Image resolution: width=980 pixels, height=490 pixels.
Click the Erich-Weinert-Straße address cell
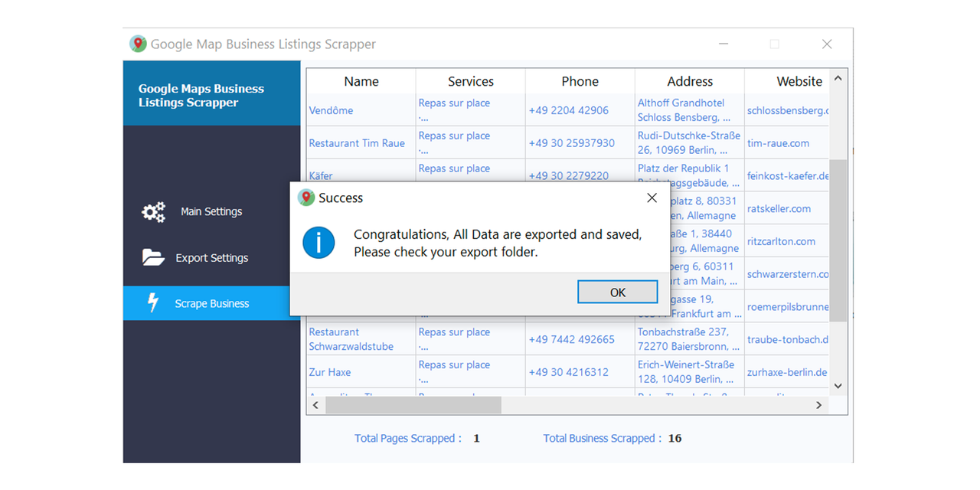coord(690,372)
